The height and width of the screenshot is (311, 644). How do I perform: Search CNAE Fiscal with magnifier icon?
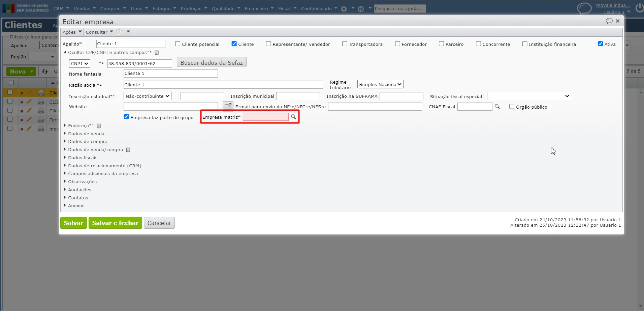click(x=497, y=107)
